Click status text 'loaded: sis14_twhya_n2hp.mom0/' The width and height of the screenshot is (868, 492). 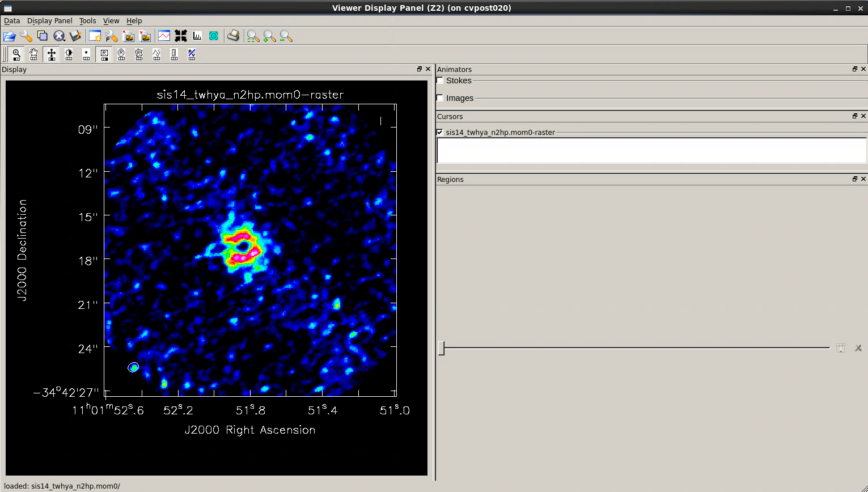point(62,486)
